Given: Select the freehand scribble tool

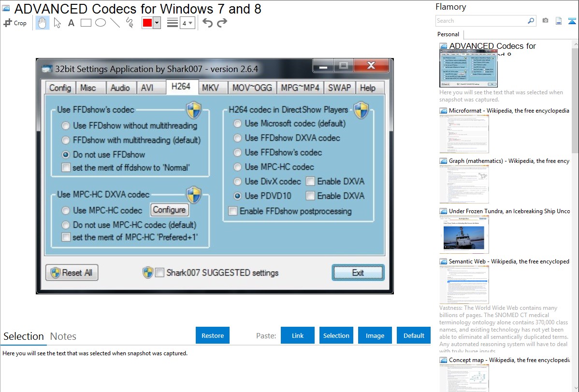Looking at the screenshot, I should point(130,23).
